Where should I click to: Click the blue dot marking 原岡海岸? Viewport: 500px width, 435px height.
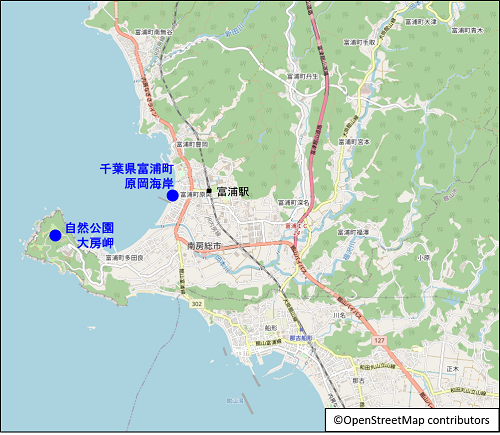pyautogui.click(x=173, y=196)
